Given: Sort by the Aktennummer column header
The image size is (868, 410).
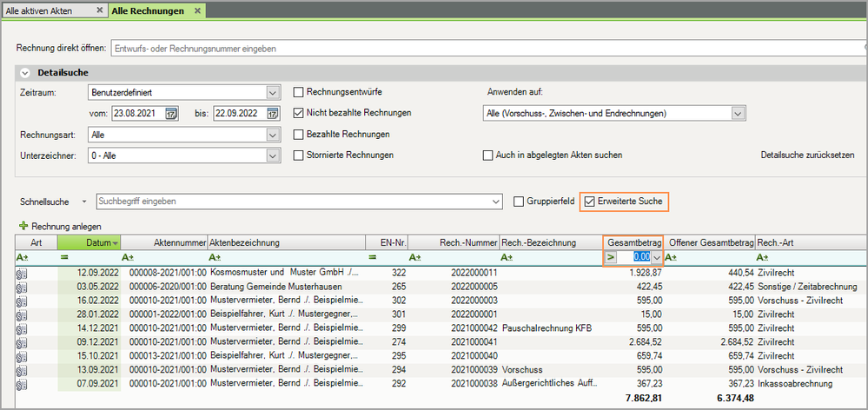Looking at the screenshot, I should (x=164, y=243).
